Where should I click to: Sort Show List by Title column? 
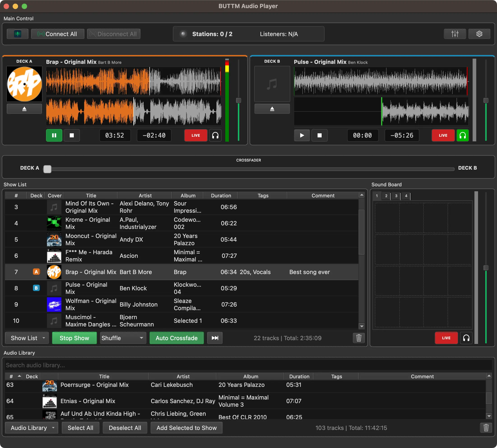[91, 195]
